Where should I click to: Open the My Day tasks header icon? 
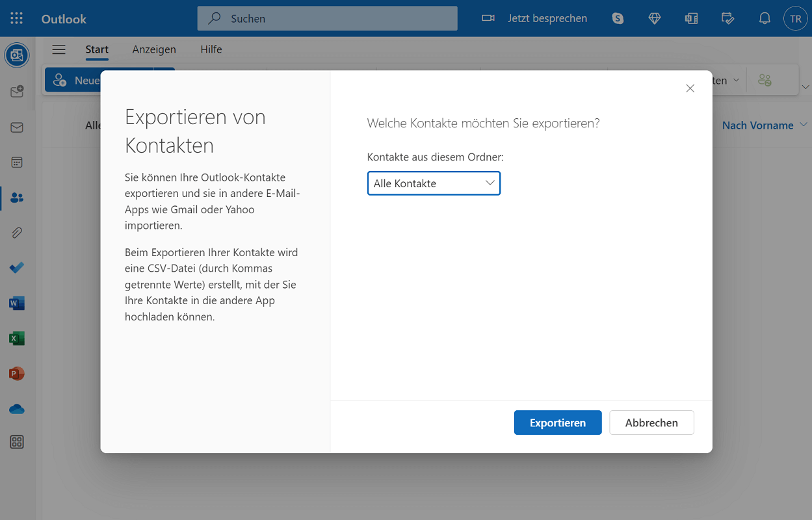[x=728, y=18]
